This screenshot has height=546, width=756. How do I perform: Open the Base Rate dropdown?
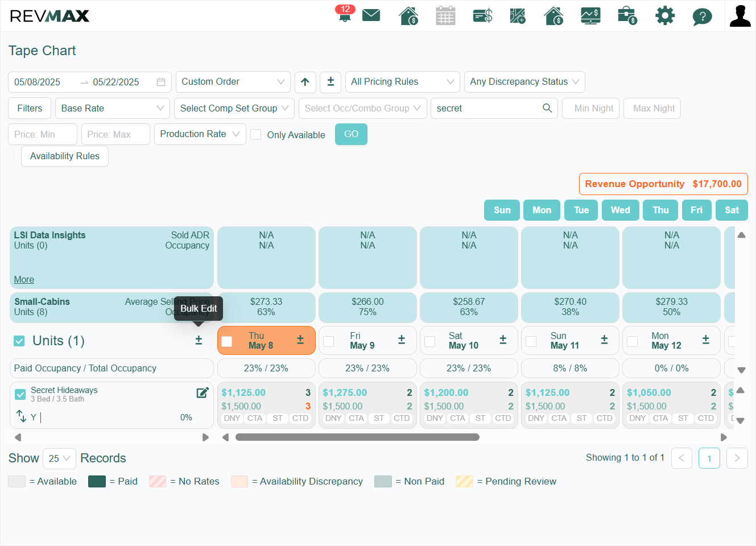coord(113,108)
